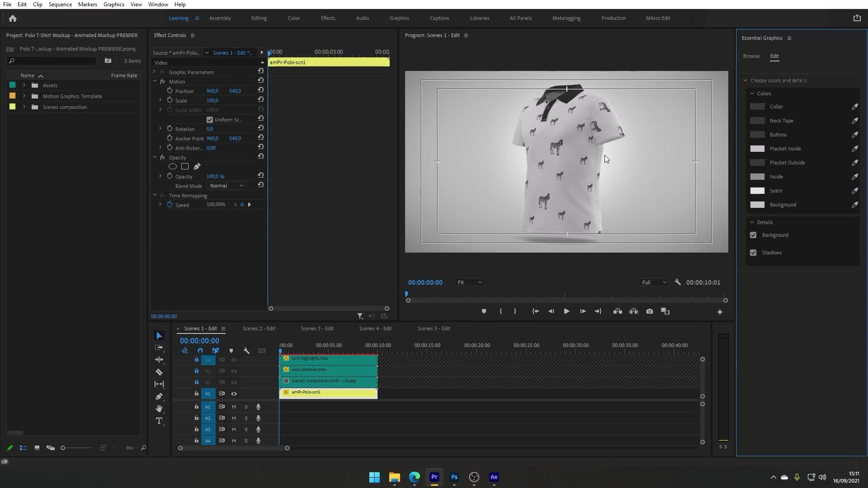Click Background color swatch in Colors panel
Screen dimensions: 868x488
tap(757, 204)
